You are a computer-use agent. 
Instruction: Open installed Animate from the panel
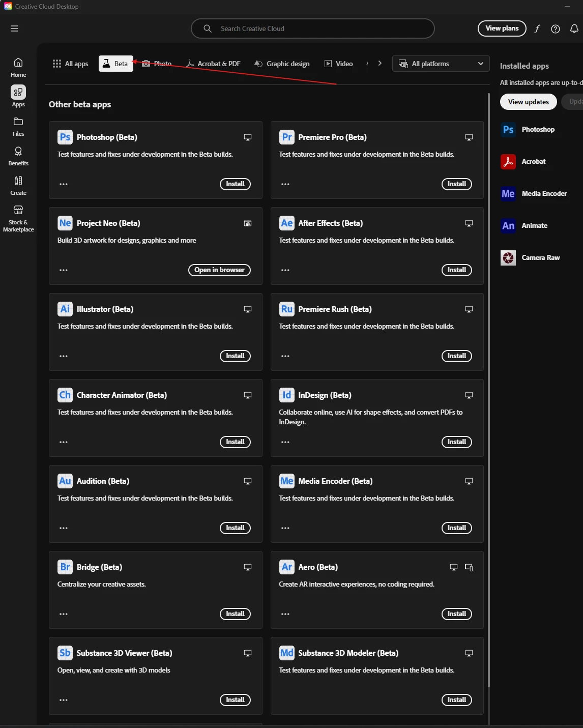tap(524, 226)
